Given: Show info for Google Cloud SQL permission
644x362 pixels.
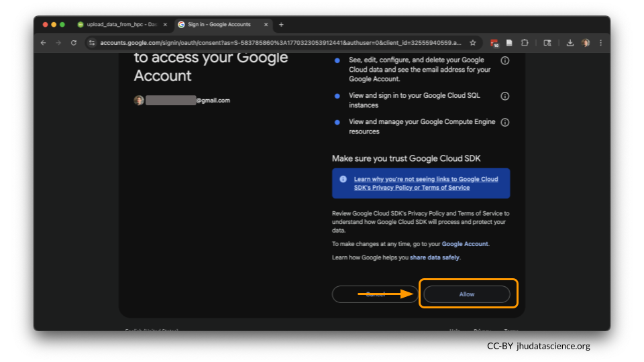Looking at the screenshot, I should click(x=504, y=96).
